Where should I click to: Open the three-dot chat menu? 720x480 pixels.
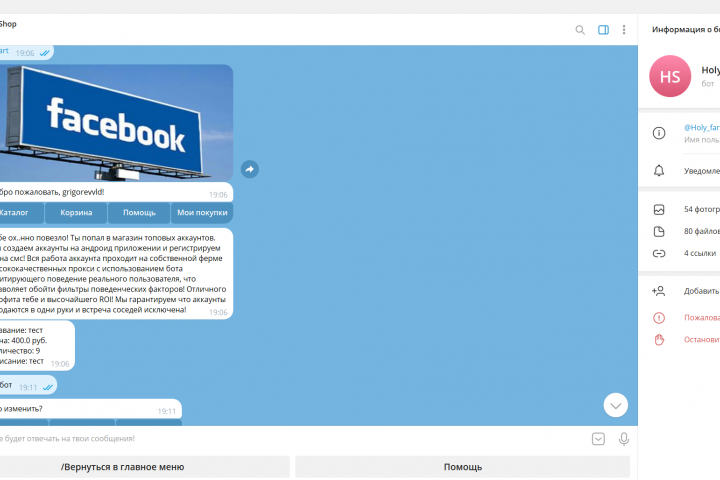click(x=624, y=30)
